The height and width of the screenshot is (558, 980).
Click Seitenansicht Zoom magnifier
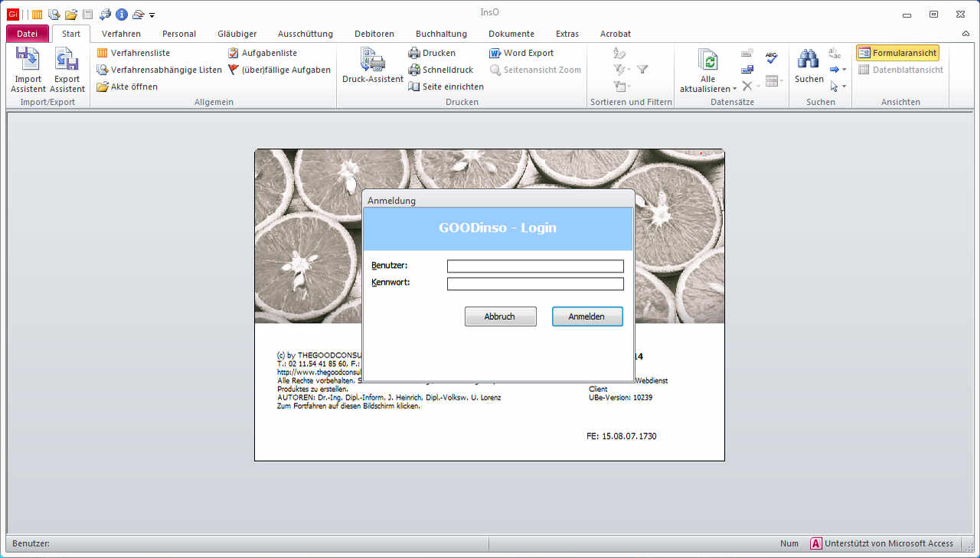point(535,70)
